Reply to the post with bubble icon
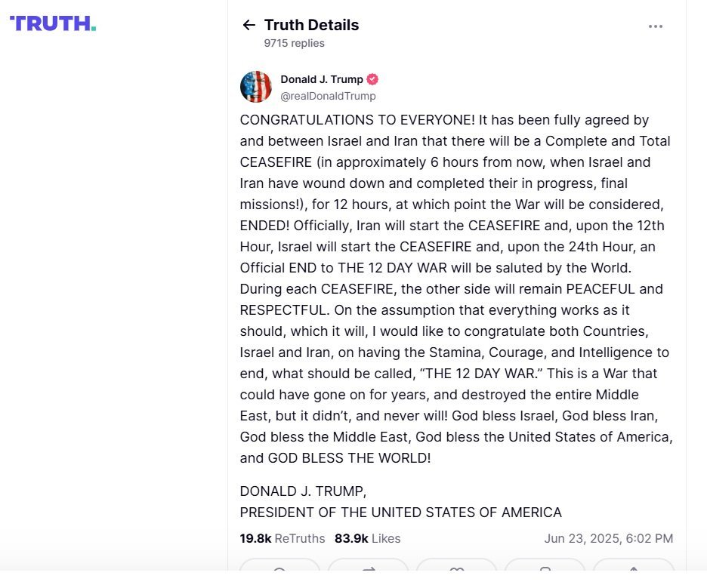This screenshot has height=588, width=707. coord(279,565)
